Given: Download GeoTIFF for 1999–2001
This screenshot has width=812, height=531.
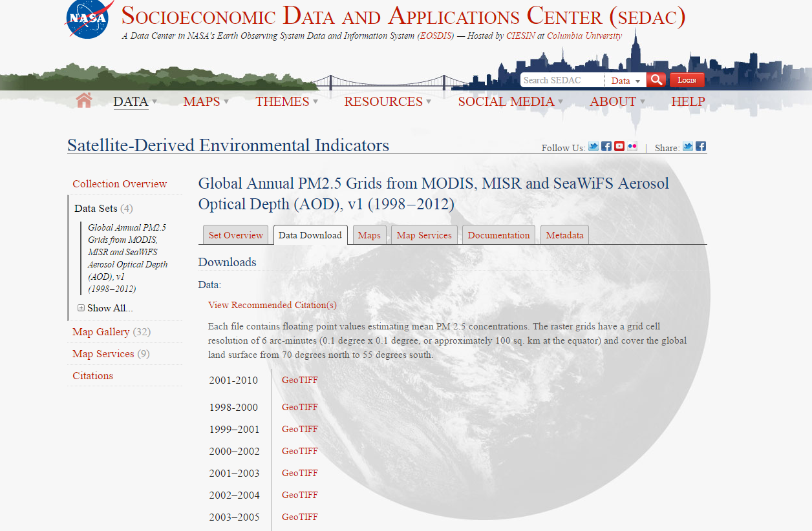Looking at the screenshot, I should [300, 429].
